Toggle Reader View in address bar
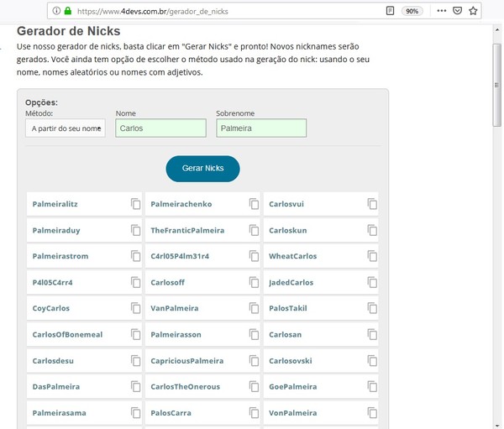Viewport: 504px width, 429px height. pyautogui.click(x=390, y=12)
